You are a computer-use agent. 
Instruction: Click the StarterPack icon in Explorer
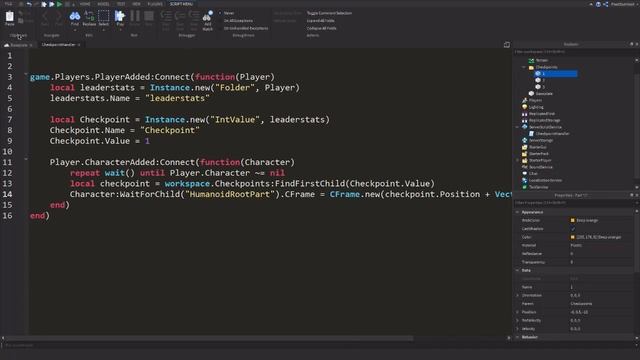524,154
